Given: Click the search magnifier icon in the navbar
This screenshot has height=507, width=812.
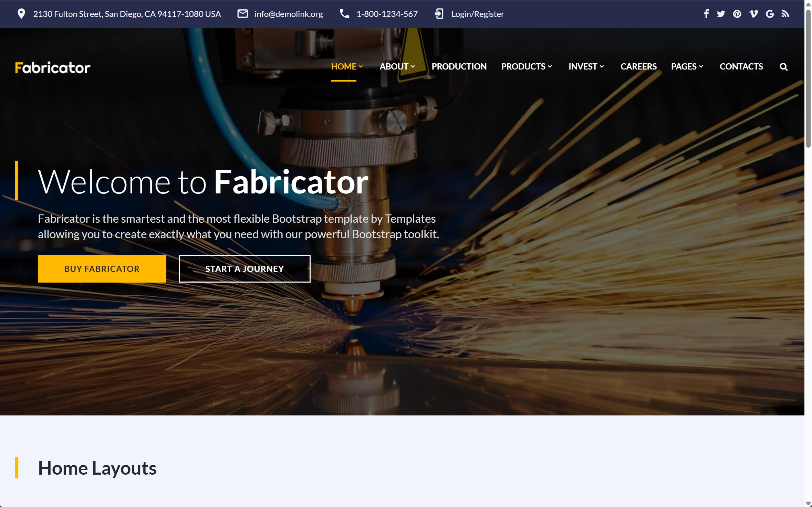Looking at the screenshot, I should [x=783, y=67].
